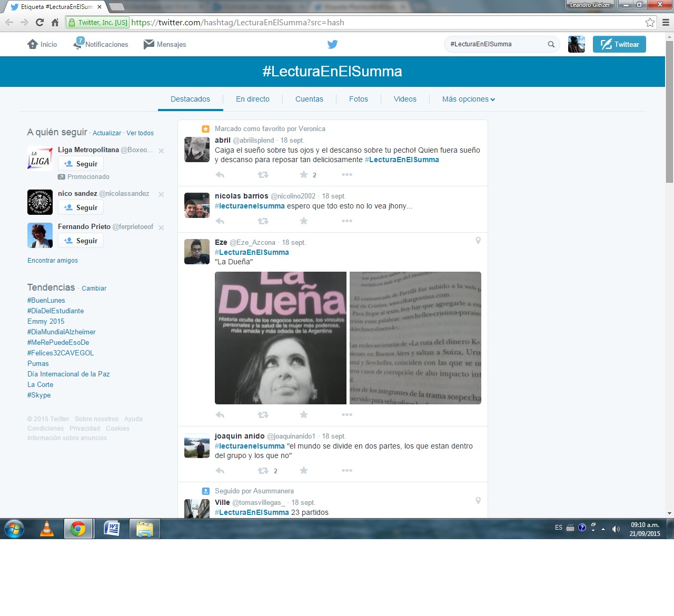674x616 pixels.
Task: Click Cambiar next to Tendencias
Action: coord(94,289)
